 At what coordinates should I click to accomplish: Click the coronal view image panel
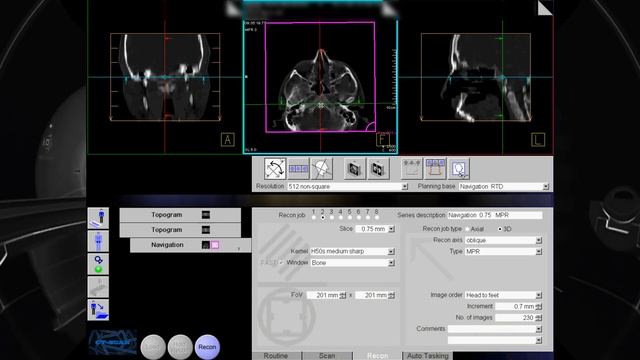(165, 77)
